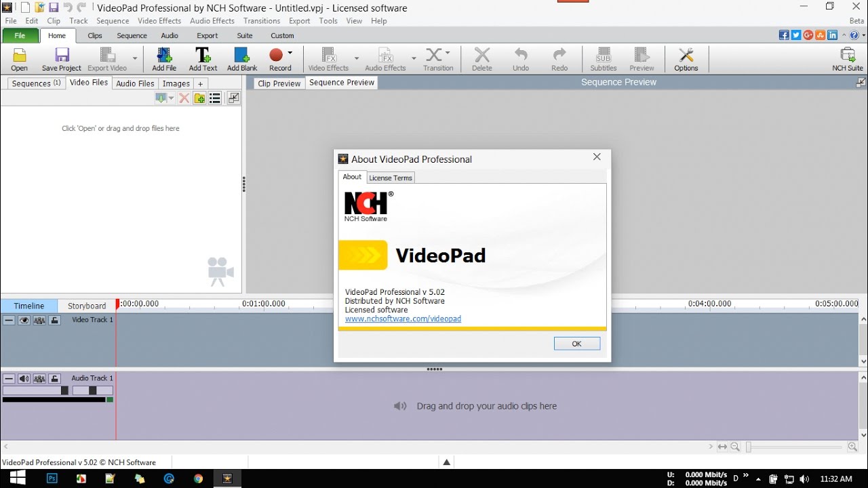Open www.nchsoftware.com/videopad link
The image size is (868, 488).
(x=403, y=319)
